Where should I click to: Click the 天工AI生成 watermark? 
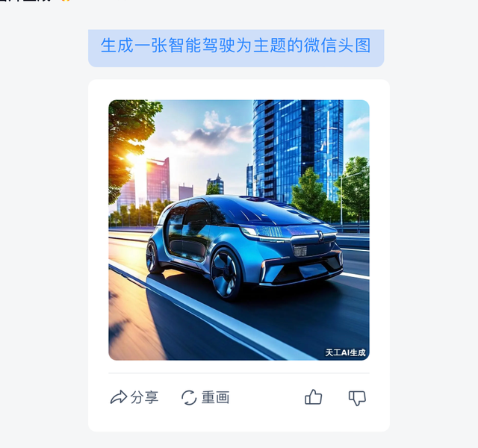pos(345,352)
